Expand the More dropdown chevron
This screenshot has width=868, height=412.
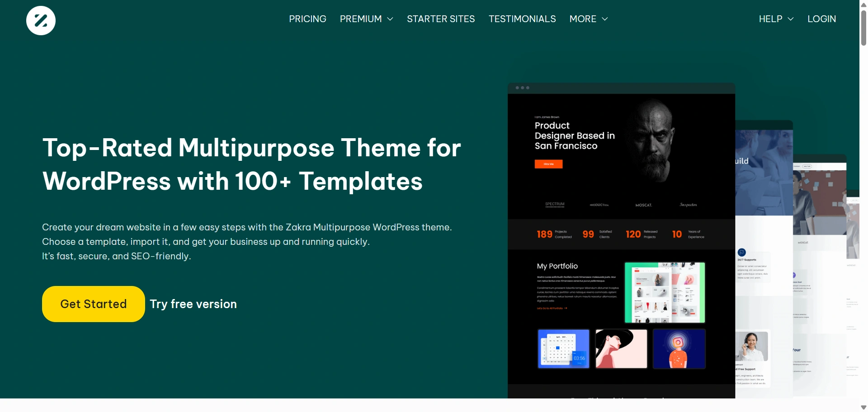click(605, 19)
